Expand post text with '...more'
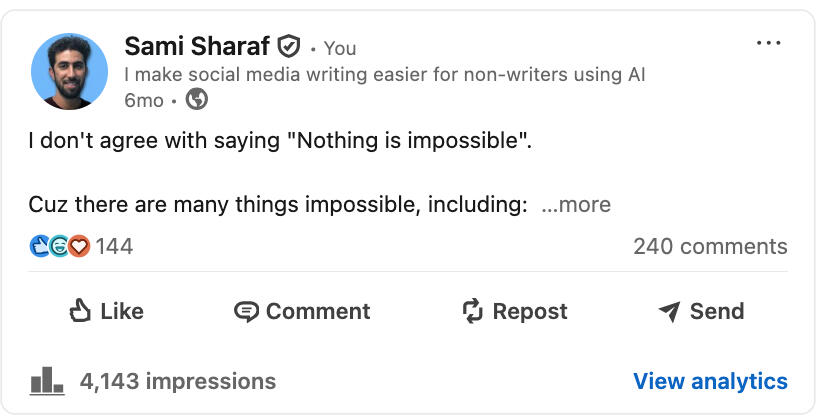 [575, 205]
